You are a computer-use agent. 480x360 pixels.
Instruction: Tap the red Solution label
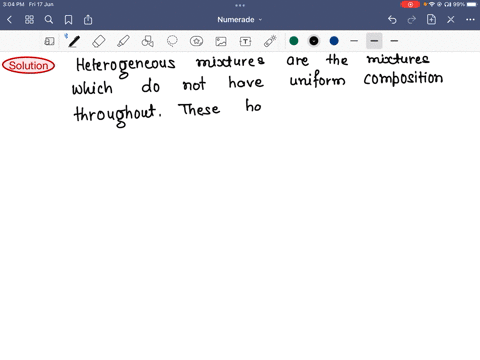pos(28,65)
